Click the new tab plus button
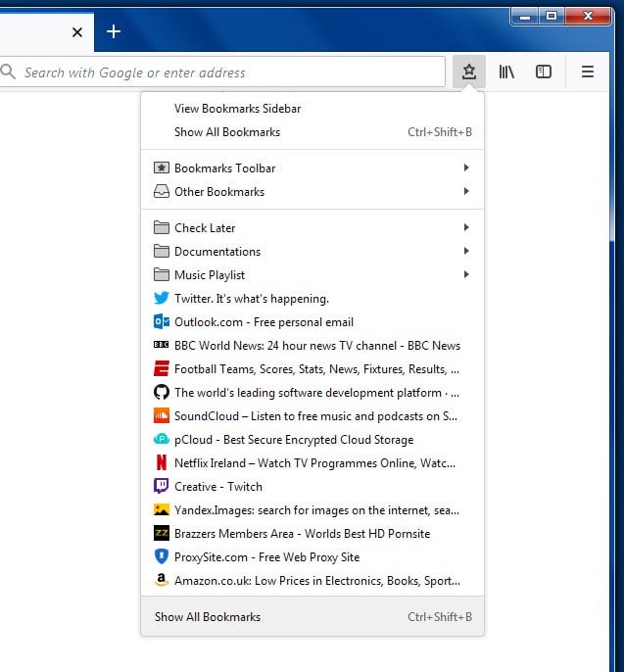The height and width of the screenshot is (672, 624). 114,31
